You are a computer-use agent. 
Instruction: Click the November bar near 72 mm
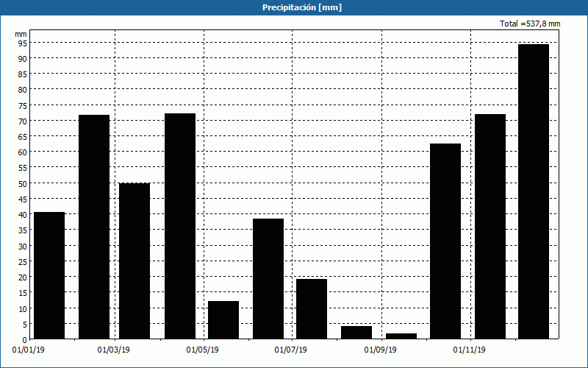point(490,227)
